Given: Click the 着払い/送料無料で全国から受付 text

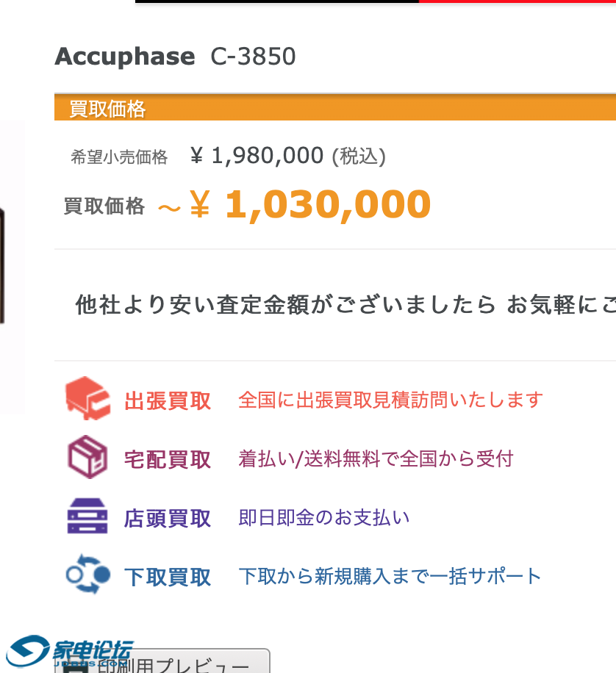Looking at the screenshot, I should 376,459.
